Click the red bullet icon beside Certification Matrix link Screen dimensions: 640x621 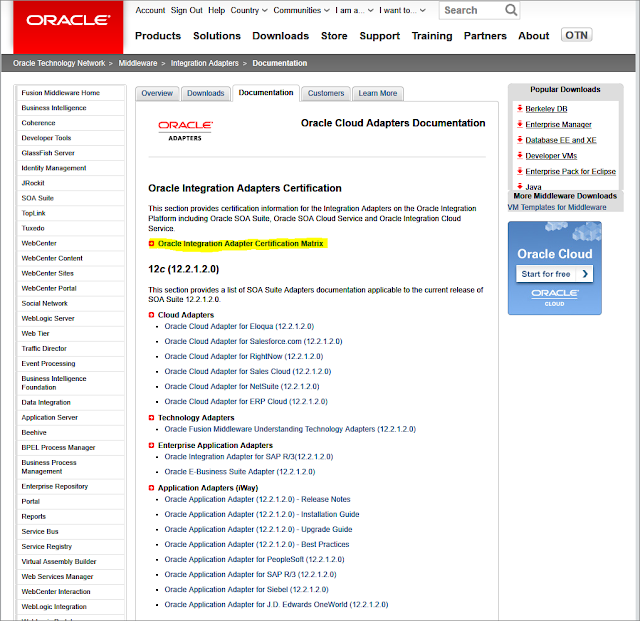click(x=151, y=244)
